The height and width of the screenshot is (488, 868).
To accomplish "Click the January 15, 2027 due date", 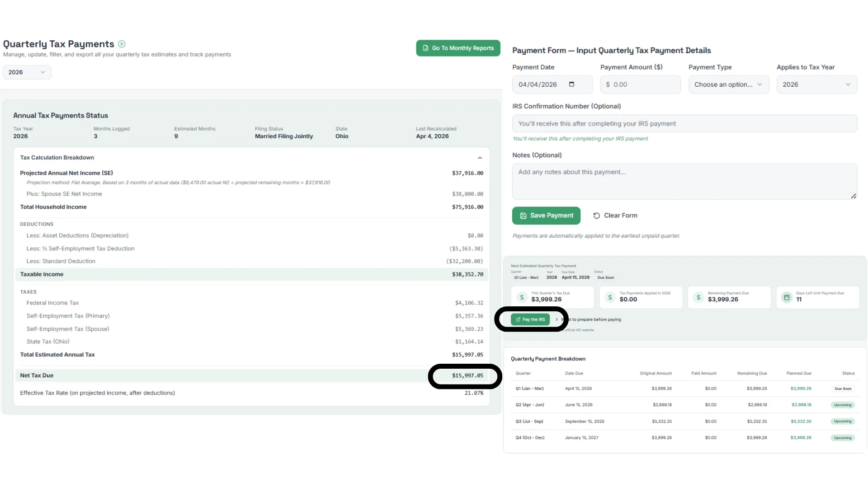I will click(581, 437).
